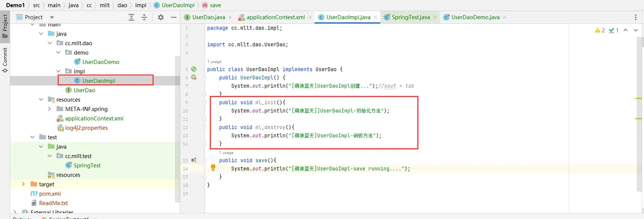644x219 pixels.
Task: Open Project panel settings gear
Action: pyautogui.click(x=161, y=17)
